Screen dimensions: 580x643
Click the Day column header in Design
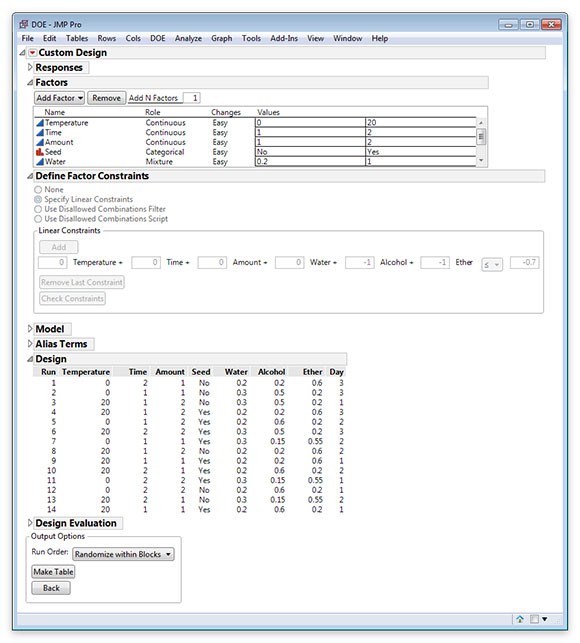336,372
